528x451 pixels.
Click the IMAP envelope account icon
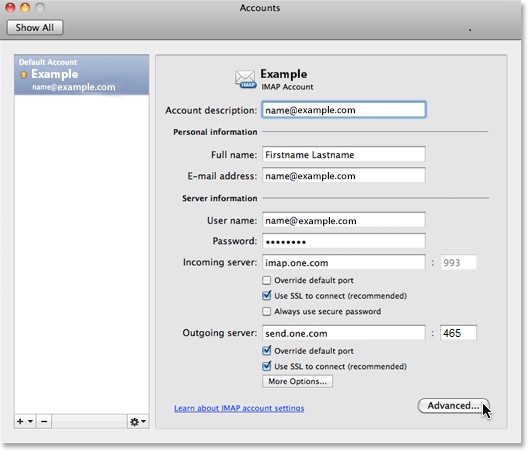coord(245,79)
